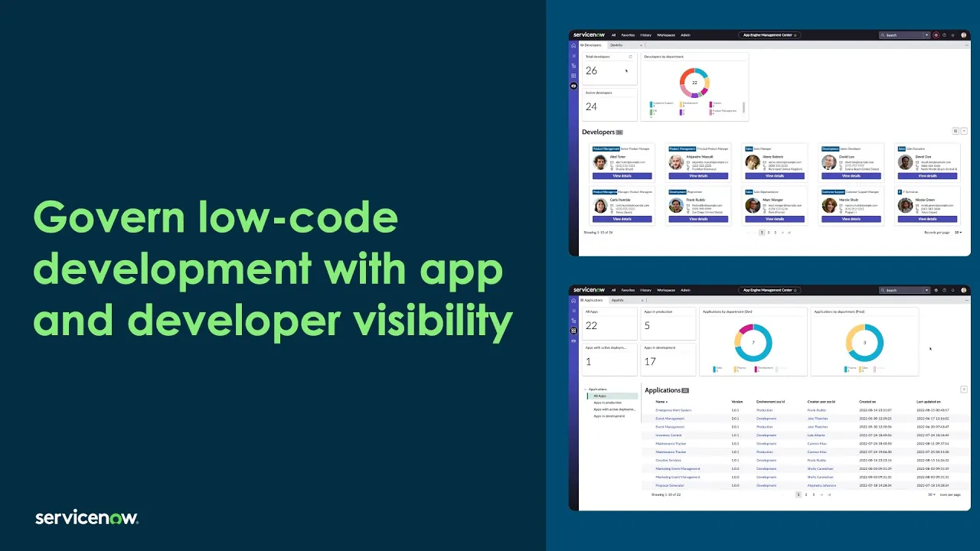Viewport: 980px width, 551px height.
Task: Click user avatar in Applications window header
Action: click(964, 290)
